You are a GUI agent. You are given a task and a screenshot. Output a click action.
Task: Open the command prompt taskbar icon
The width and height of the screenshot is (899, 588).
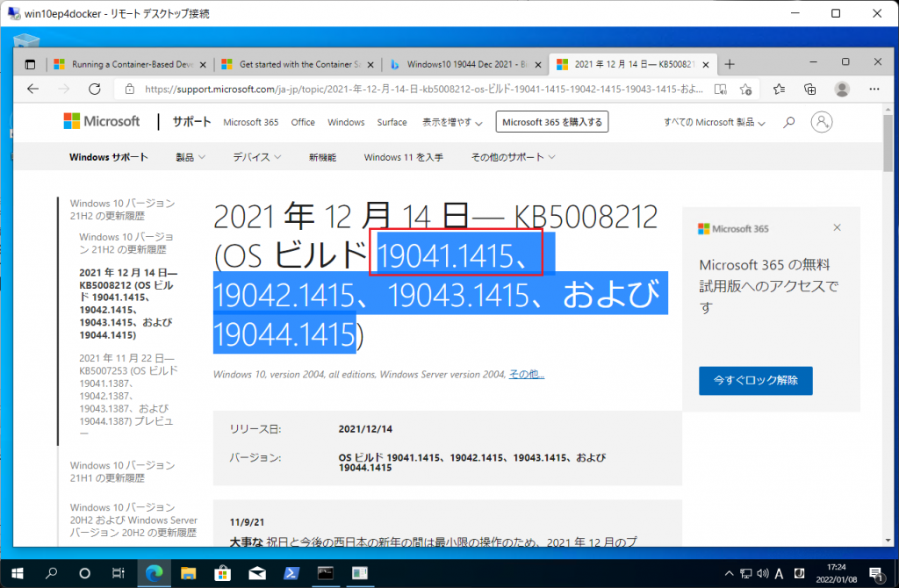(326, 573)
